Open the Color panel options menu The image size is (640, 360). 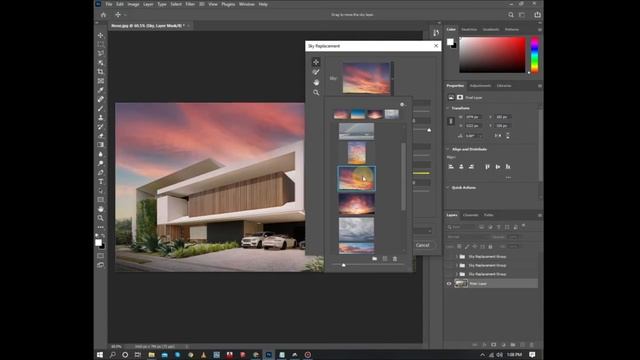[x=540, y=29]
